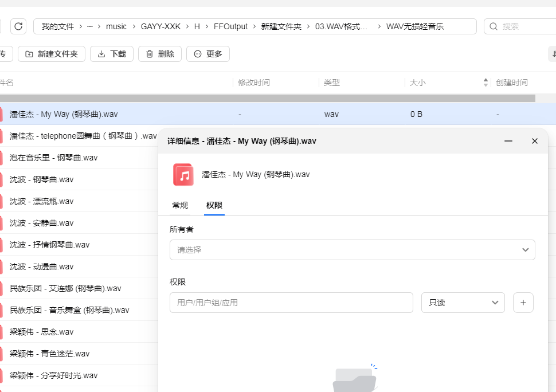The height and width of the screenshot is (392, 556).
Task: Click the 新建文件夹 button
Action: pyautogui.click(x=52, y=54)
